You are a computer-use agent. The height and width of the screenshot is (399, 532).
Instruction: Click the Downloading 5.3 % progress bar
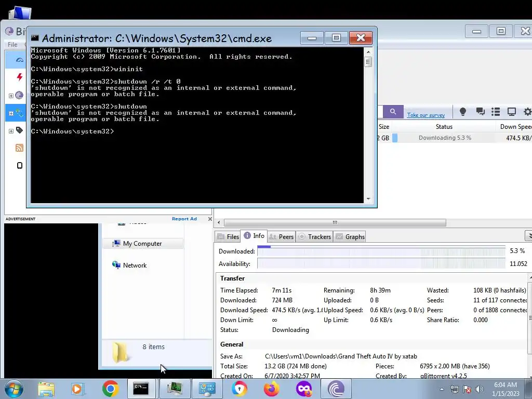(x=445, y=138)
